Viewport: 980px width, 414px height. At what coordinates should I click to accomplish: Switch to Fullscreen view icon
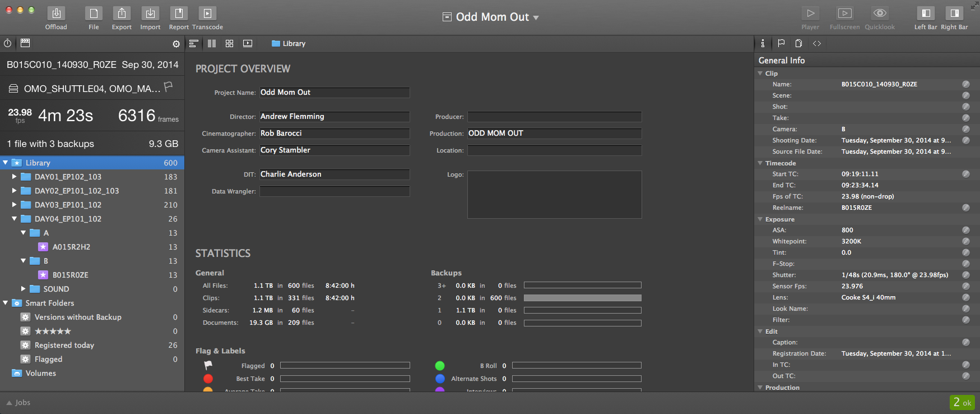[844, 13]
